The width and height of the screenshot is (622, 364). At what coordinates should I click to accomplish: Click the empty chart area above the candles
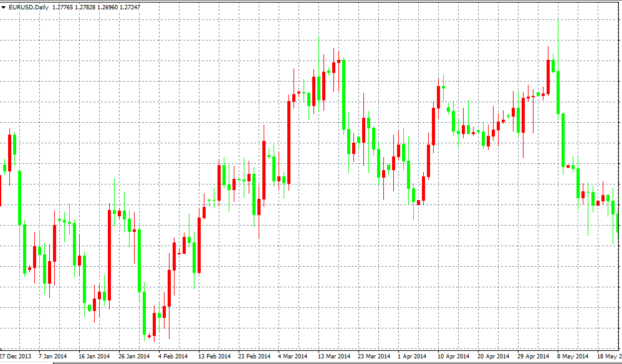click(x=187, y=37)
